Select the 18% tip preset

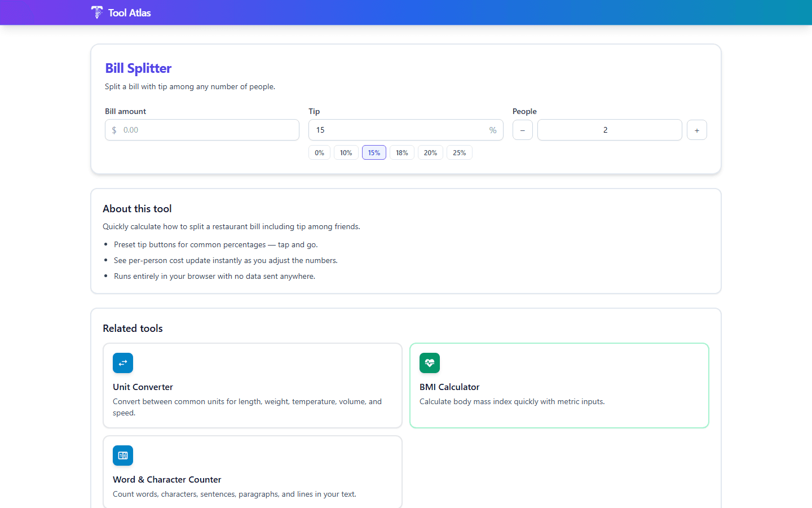[x=401, y=152]
